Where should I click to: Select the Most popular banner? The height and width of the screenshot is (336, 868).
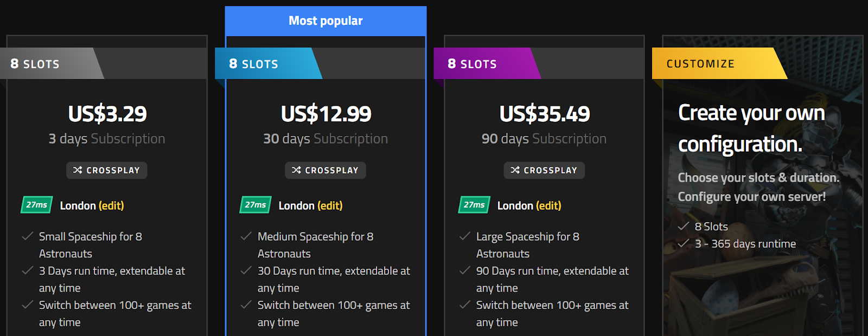(325, 21)
